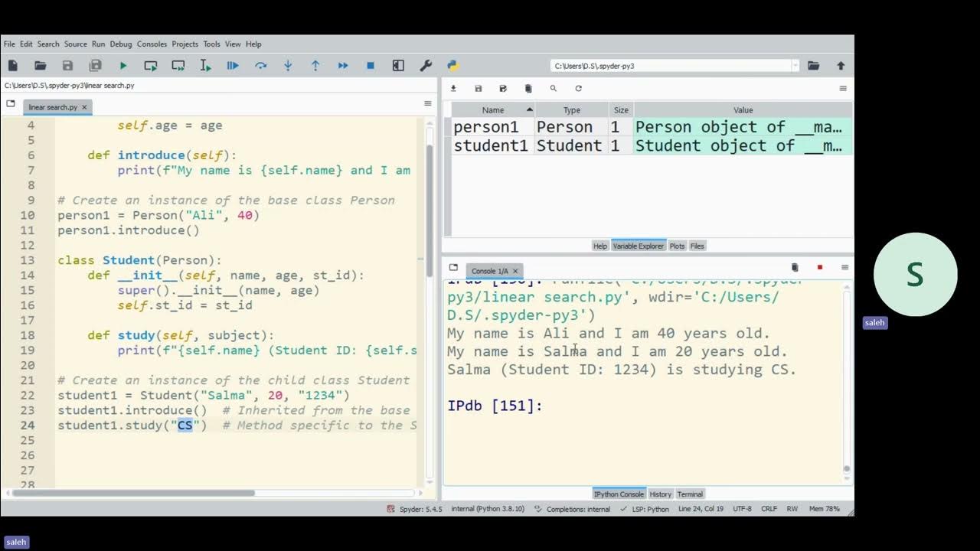Stop debugging with square icon
The width and height of the screenshot is (980, 551).
coord(371,66)
